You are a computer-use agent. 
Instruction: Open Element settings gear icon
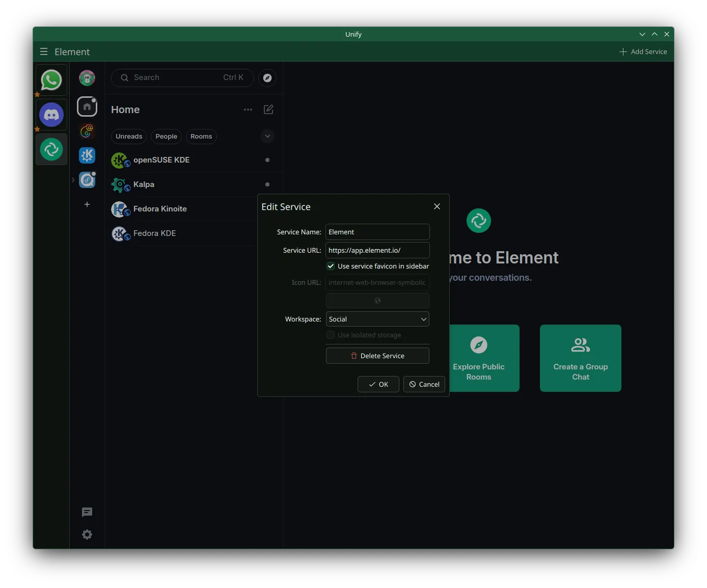point(87,534)
